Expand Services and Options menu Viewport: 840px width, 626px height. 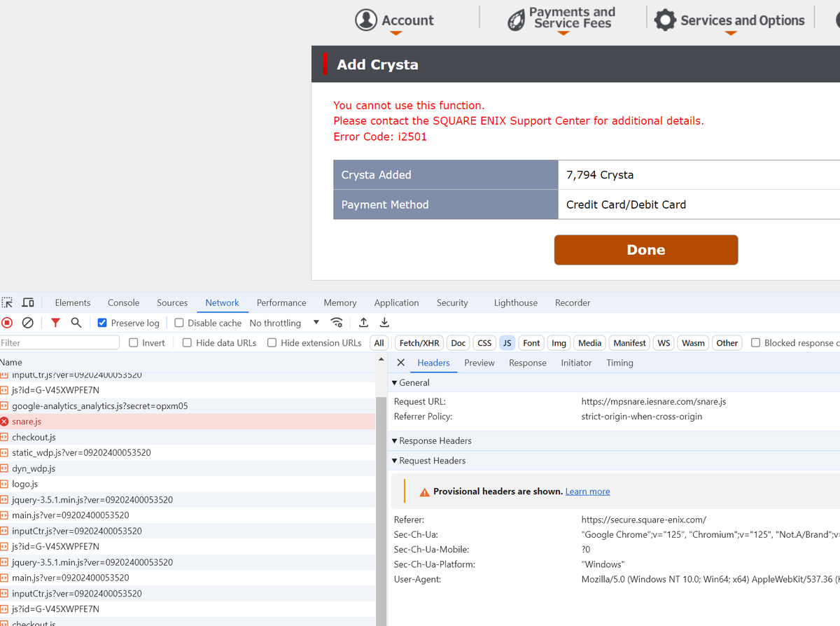731,33
